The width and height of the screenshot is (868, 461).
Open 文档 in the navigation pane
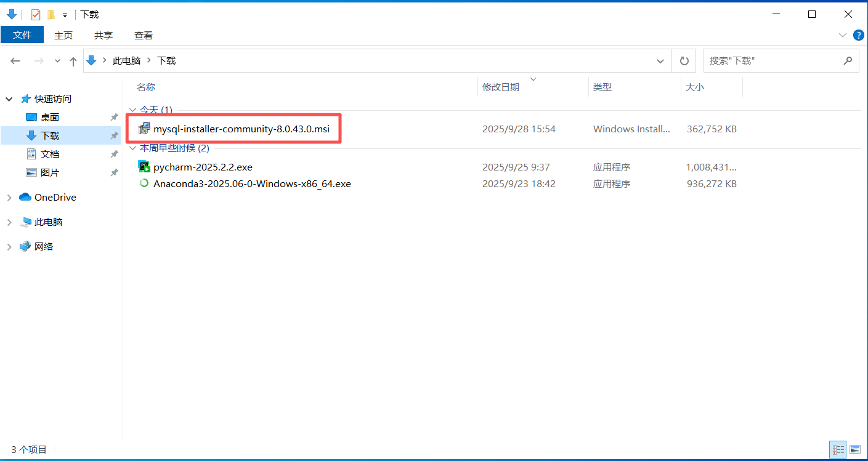pyautogui.click(x=50, y=154)
